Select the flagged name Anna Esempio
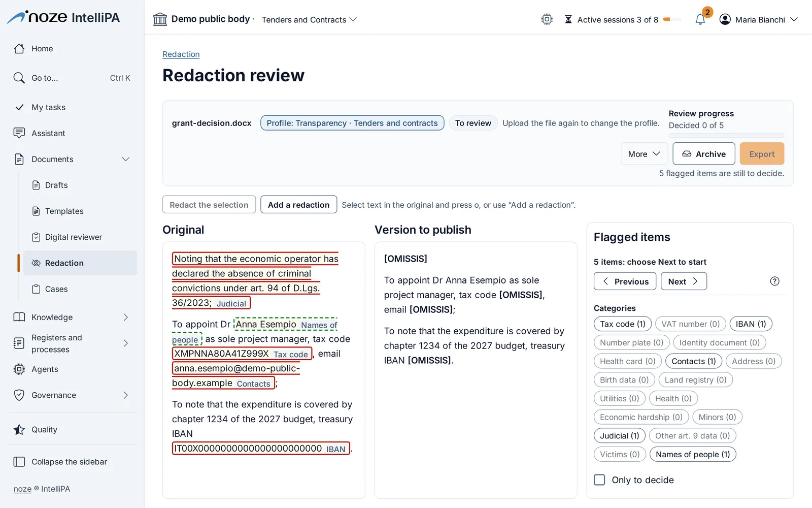 click(266, 324)
